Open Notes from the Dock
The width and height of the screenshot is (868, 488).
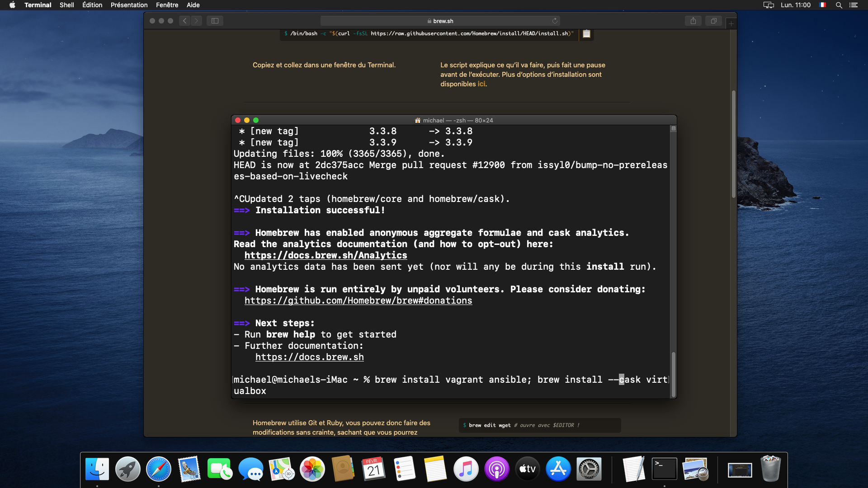pyautogui.click(x=435, y=469)
